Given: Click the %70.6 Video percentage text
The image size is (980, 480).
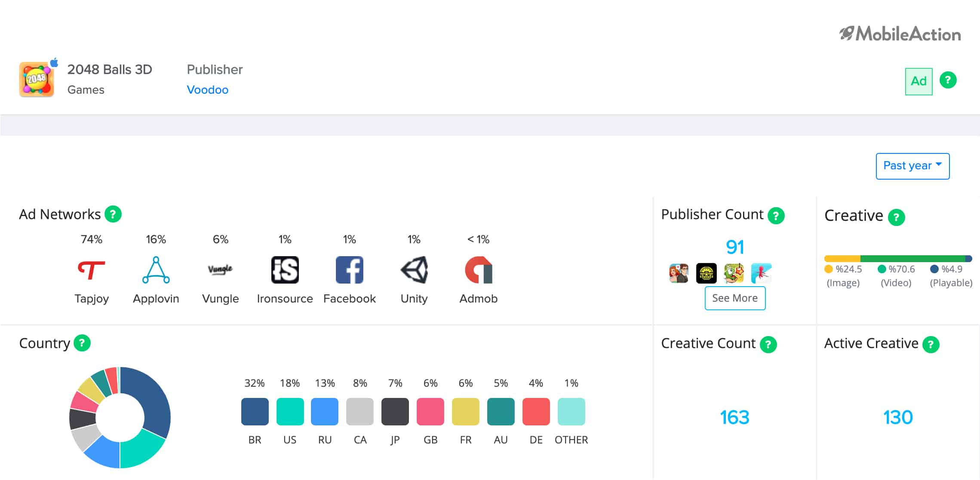Looking at the screenshot, I should click(x=902, y=269).
